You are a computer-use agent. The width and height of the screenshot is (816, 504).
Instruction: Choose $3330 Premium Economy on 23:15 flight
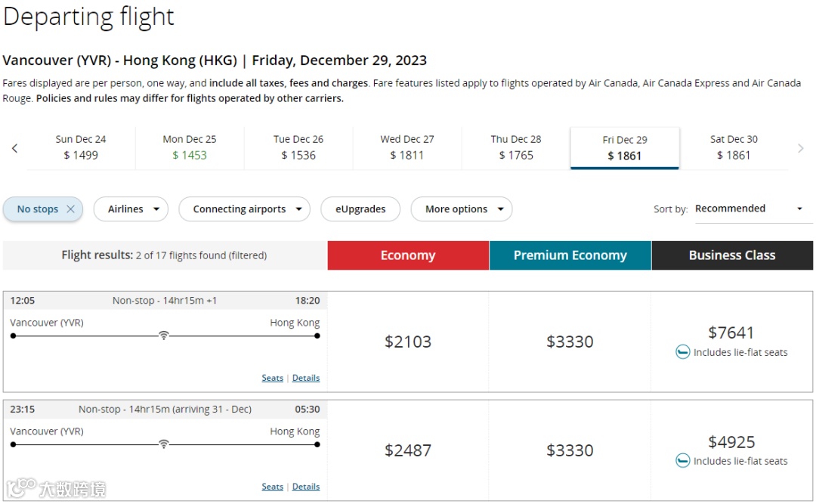tap(570, 450)
